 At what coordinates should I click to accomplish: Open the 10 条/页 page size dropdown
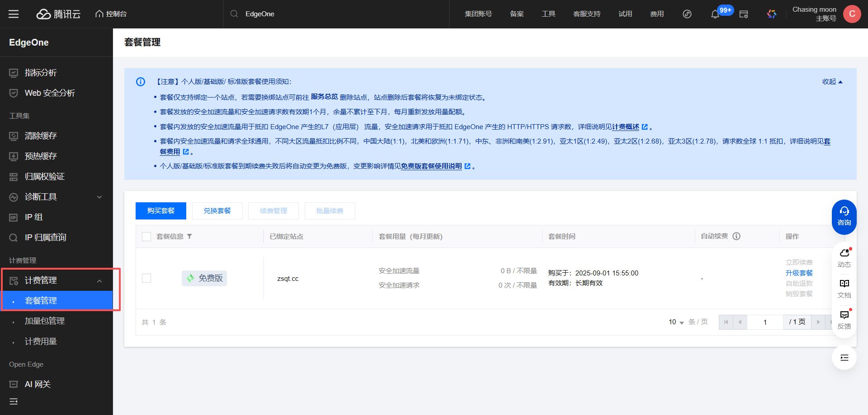point(676,322)
